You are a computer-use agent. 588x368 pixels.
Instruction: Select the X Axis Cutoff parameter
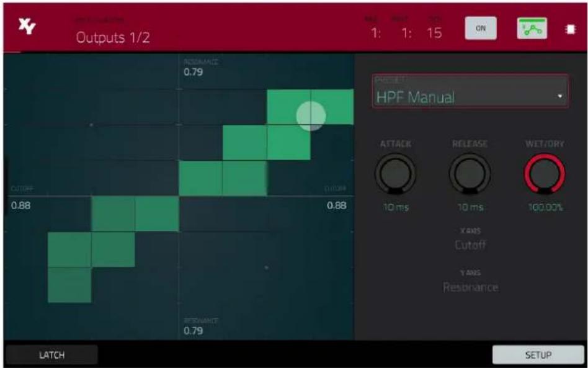(470, 245)
